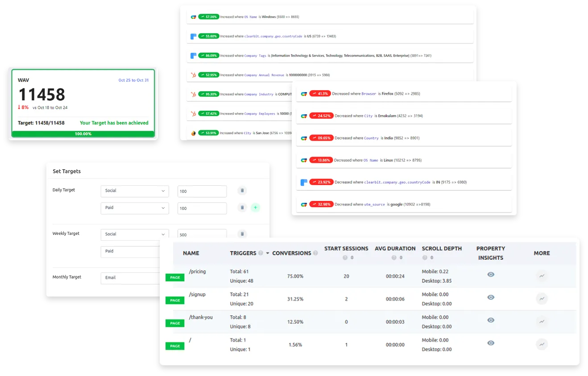Click the WAV value 11458
The width and height of the screenshot is (588, 376).
click(x=41, y=94)
